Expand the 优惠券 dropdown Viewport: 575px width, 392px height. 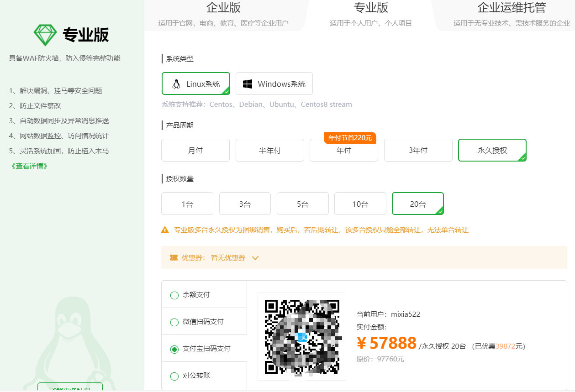pos(255,258)
